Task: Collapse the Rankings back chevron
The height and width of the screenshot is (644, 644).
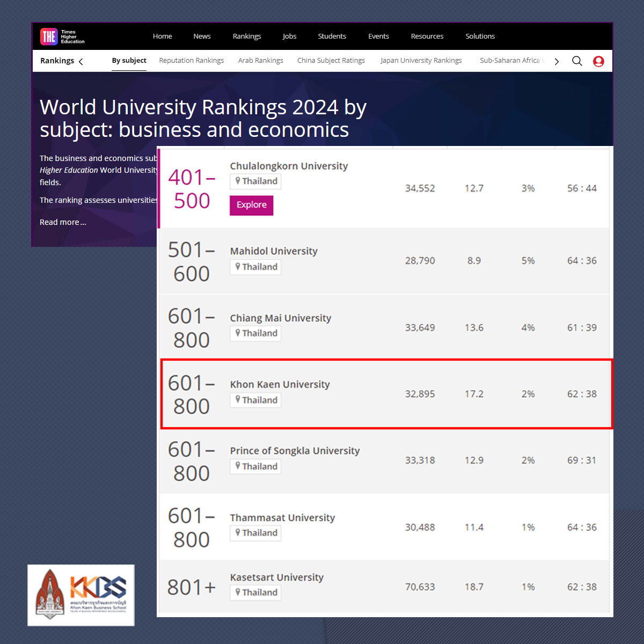Action: 81,61
